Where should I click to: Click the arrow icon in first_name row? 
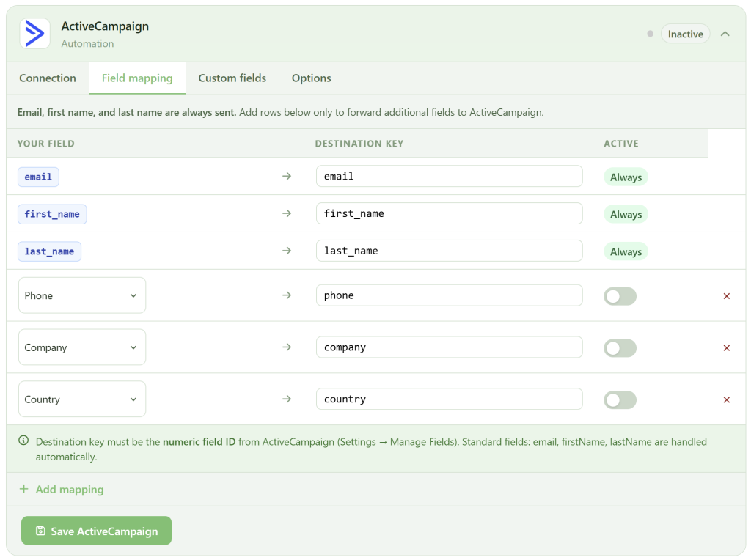(287, 213)
